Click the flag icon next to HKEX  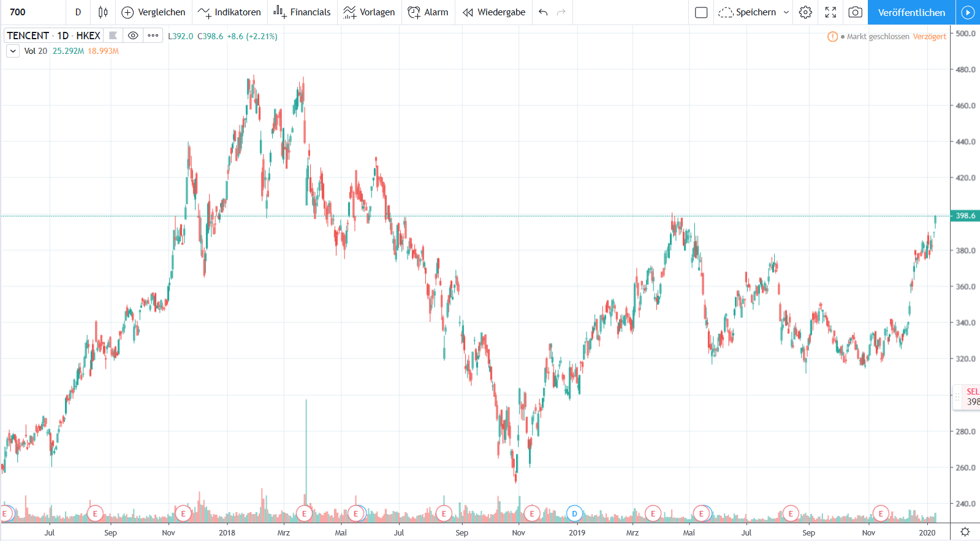(x=113, y=36)
